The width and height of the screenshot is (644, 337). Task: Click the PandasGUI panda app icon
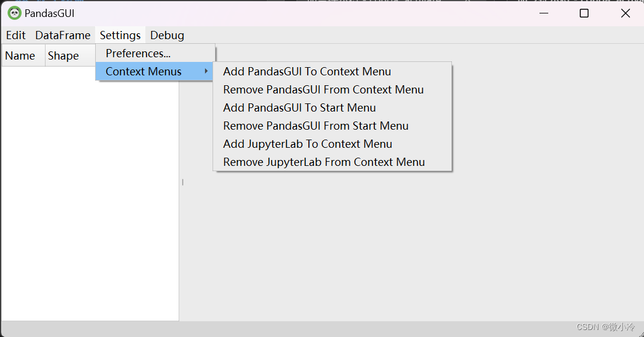coord(15,13)
